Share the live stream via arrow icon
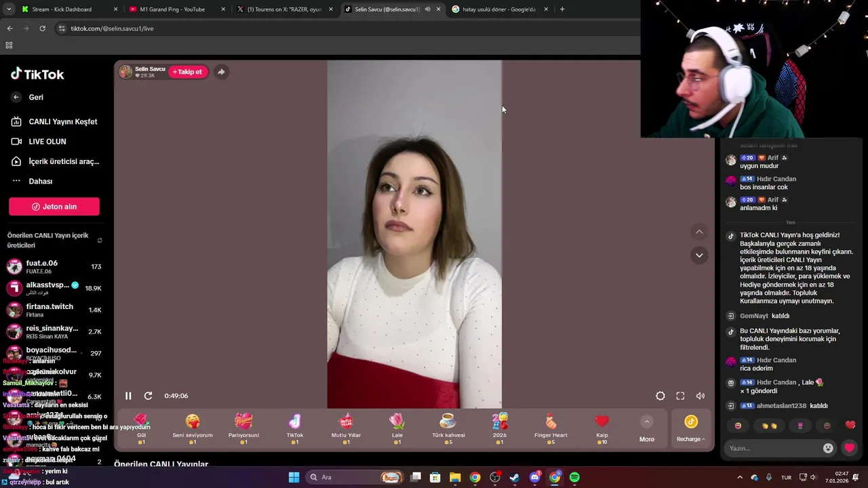This screenshot has width=868, height=488. point(221,72)
